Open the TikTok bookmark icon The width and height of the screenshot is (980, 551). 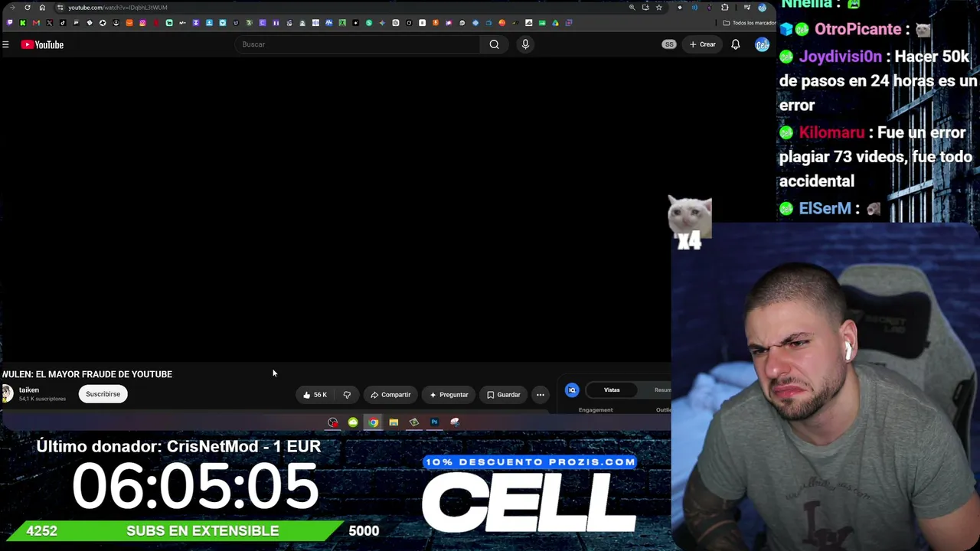(63, 23)
